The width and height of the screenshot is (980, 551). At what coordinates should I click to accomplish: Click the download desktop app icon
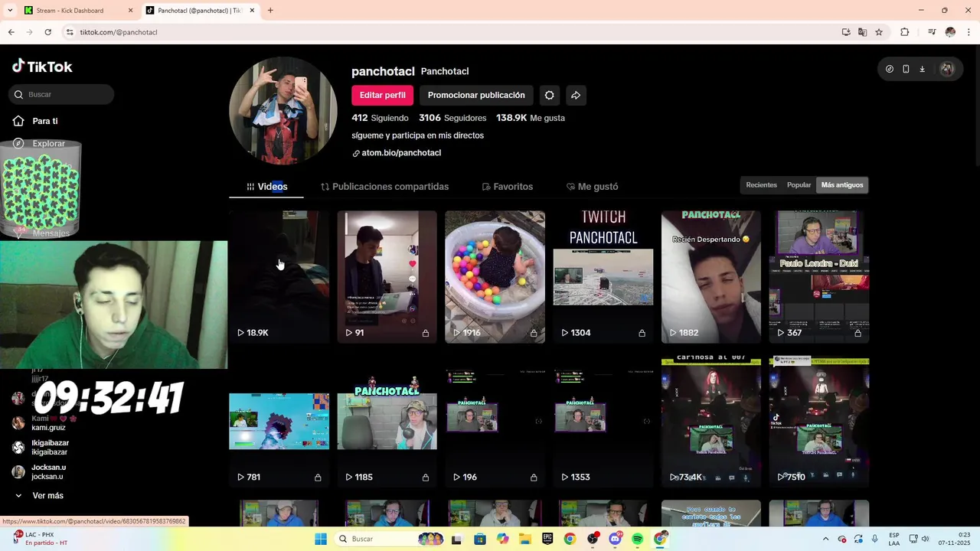click(922, 69)
